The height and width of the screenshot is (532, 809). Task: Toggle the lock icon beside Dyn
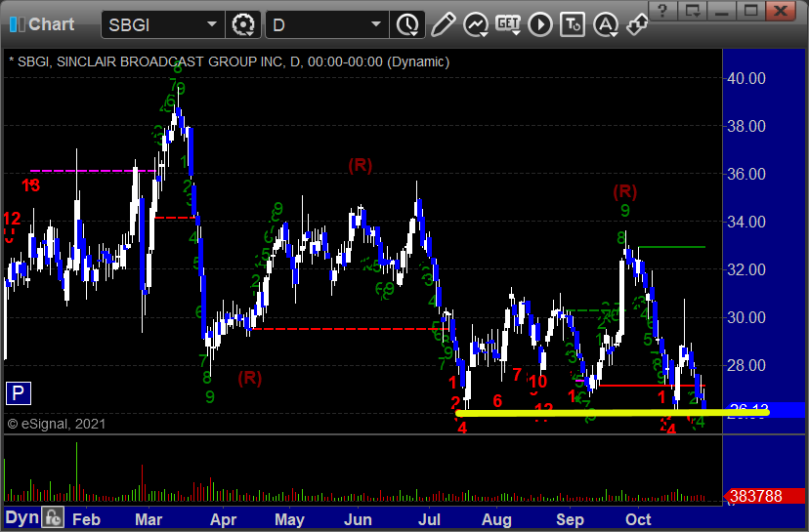(x=53, y=517)
